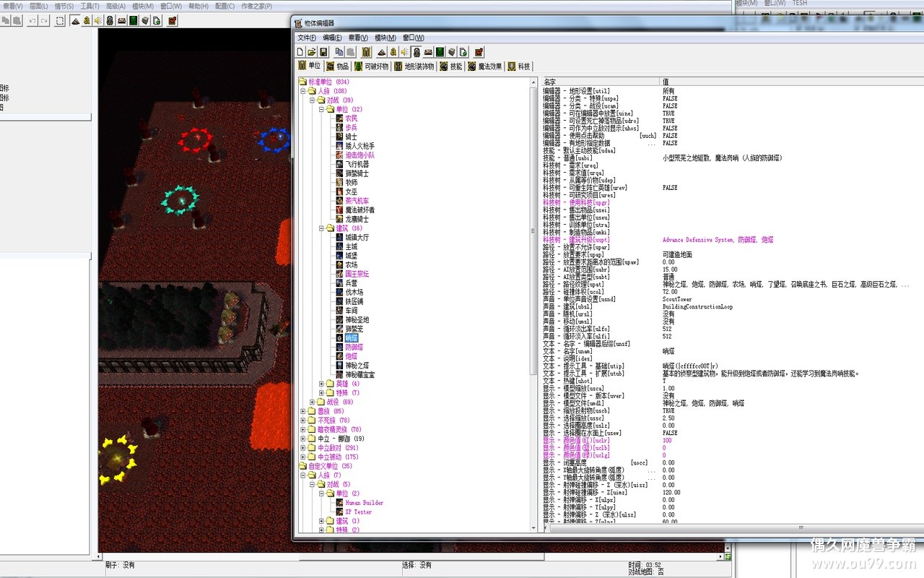
Task: Click the Save floppy icon in Object Editor
Action: click(x=323, y=52)
